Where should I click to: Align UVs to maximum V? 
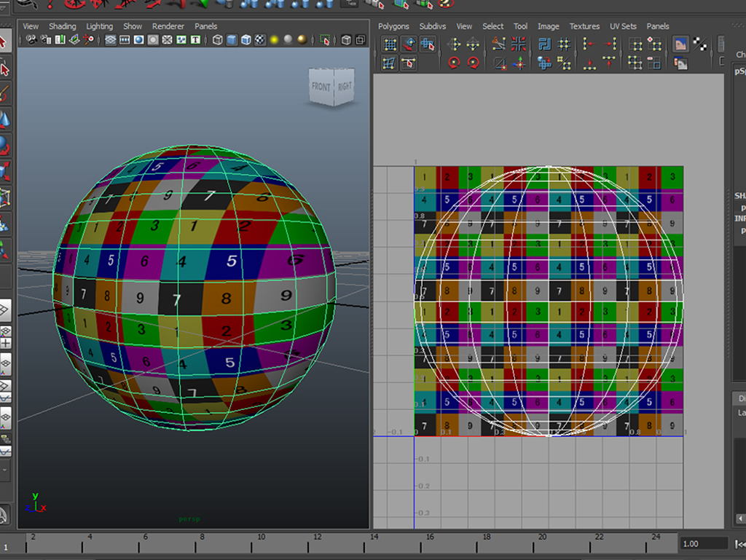click(x=609, y=63)
